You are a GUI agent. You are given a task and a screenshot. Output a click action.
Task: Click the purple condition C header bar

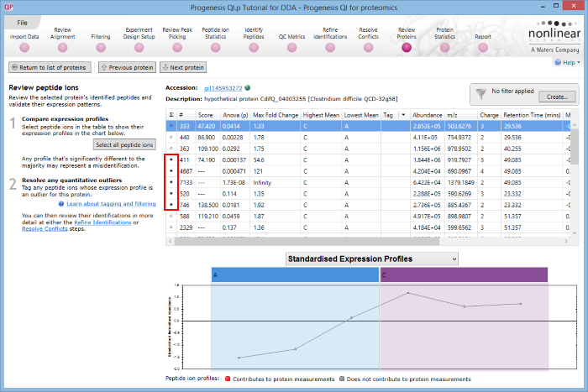pyautogui.click(x=464, y=274)
